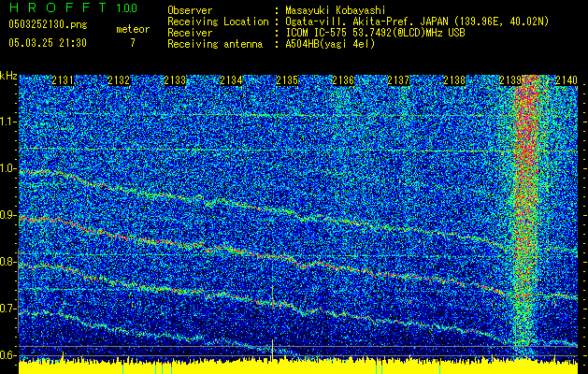Click the HROFFT program title
This screenshot has width=588, height=374.
coord(58,7)
